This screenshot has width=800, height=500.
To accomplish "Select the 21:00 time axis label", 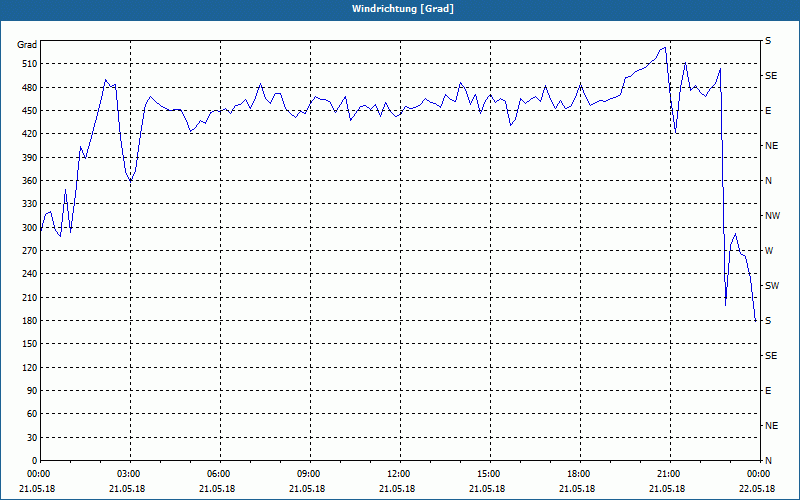I will [670, 474].
